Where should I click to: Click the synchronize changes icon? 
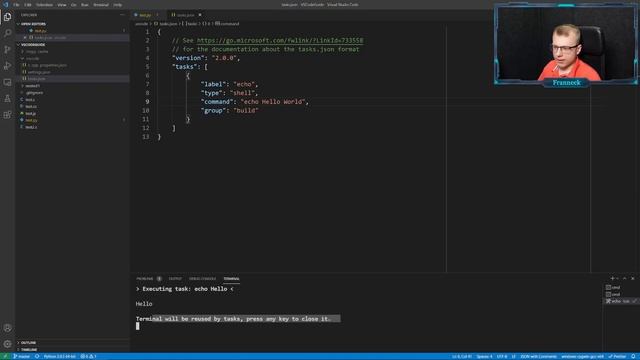coord(37,356)
